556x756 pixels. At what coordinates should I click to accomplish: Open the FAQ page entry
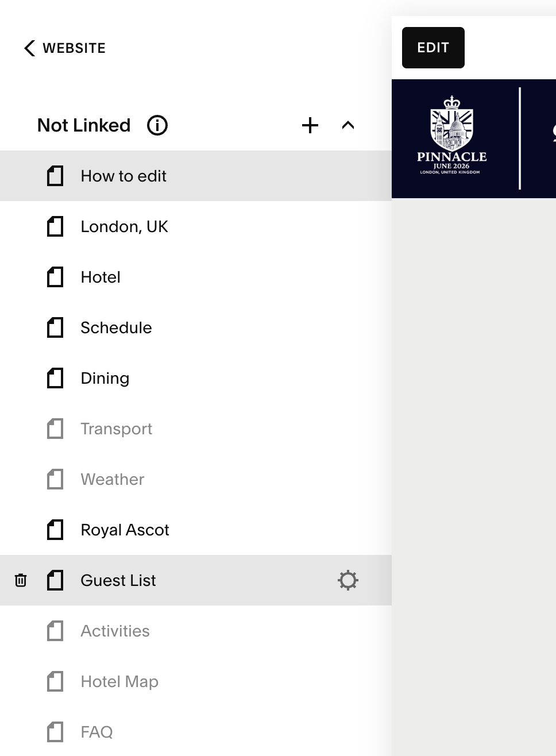click(x=96, y=732)
